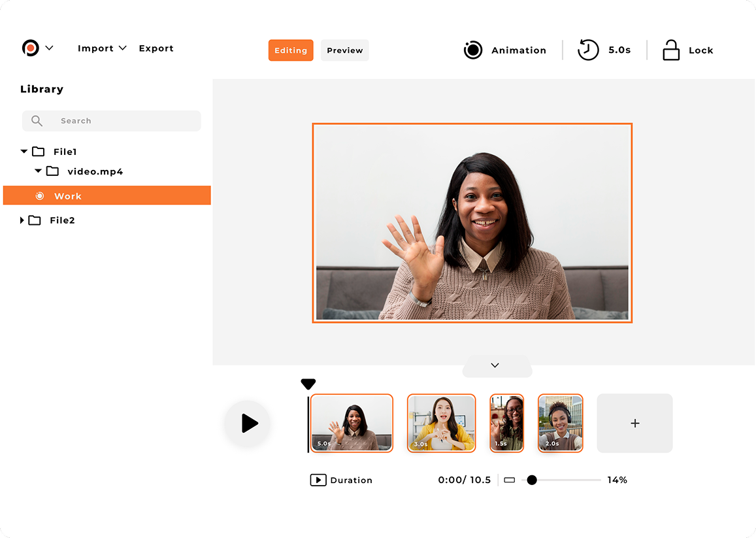Expand the File2 folder
756x538 pixels.
click(x=22, y=220)
